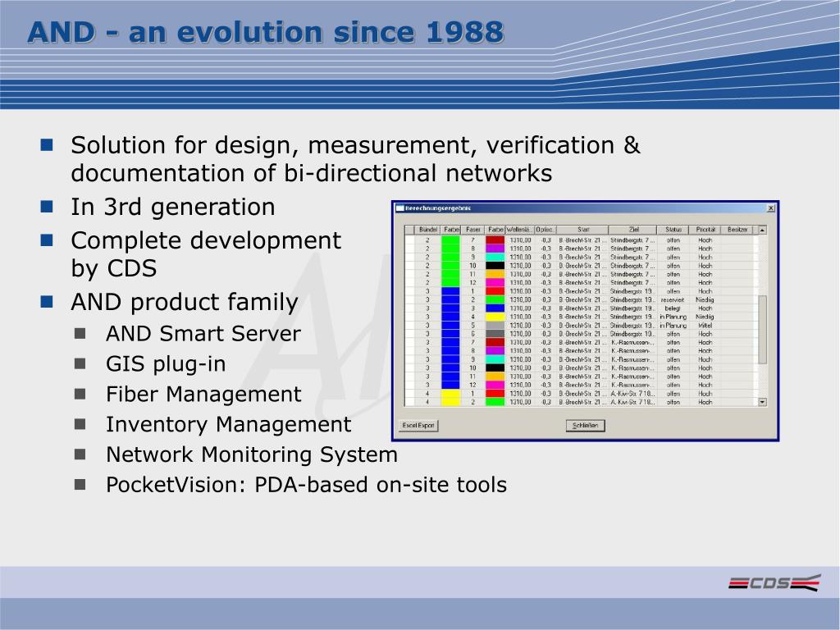
Task: Sort by the Faser column header
Action: [x=473, y=230]
